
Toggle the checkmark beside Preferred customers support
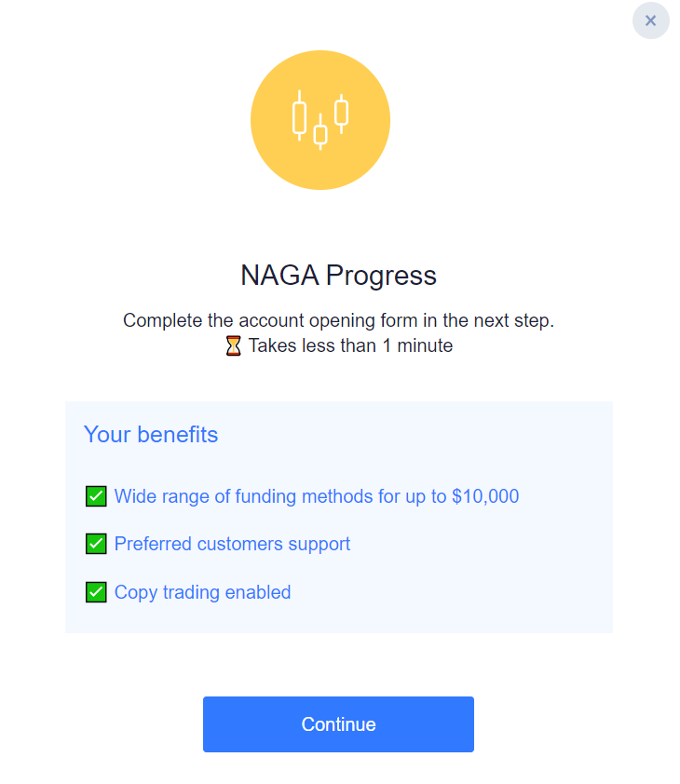[x=96, y=544]
